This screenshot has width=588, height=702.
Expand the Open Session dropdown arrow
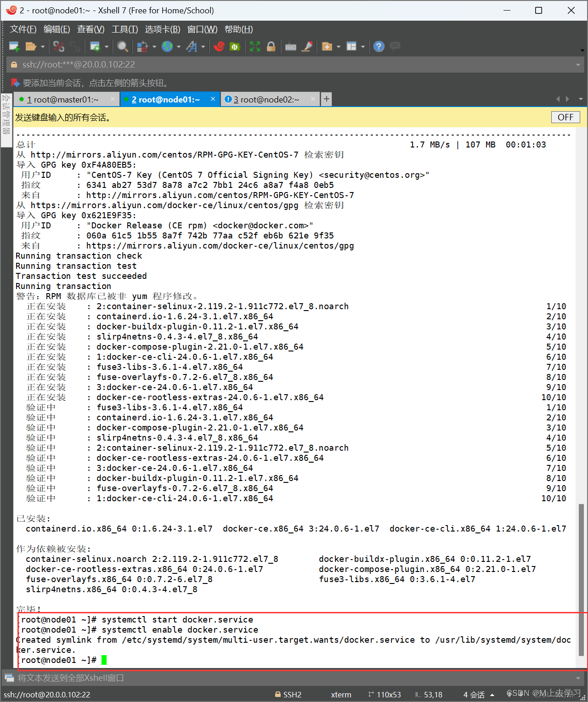[43, 47]
